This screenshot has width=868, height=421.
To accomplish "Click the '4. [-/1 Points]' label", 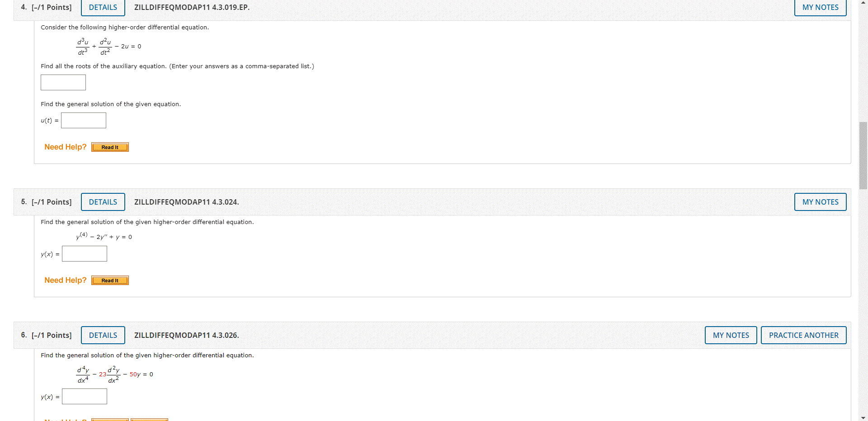I will [46, 7].
